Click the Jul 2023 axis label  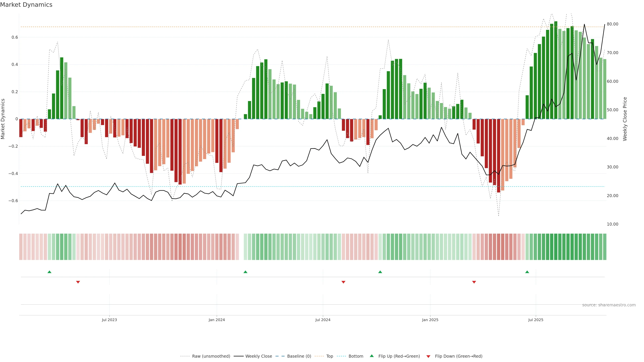coord(109,320)
